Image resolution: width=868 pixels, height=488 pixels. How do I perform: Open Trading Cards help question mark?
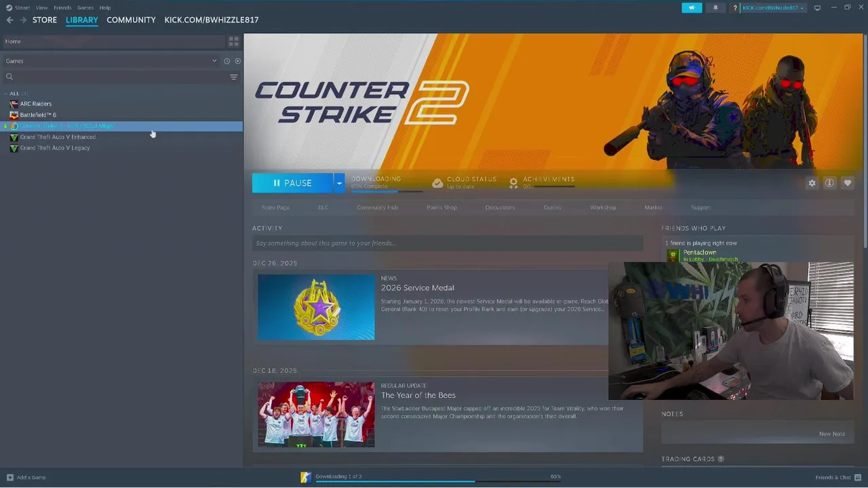click(721, 459)
